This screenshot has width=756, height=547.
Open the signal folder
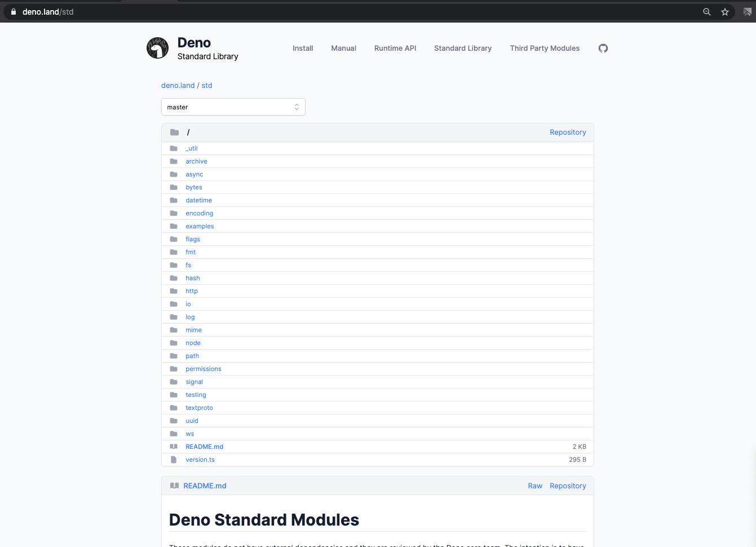pos(194,382)
